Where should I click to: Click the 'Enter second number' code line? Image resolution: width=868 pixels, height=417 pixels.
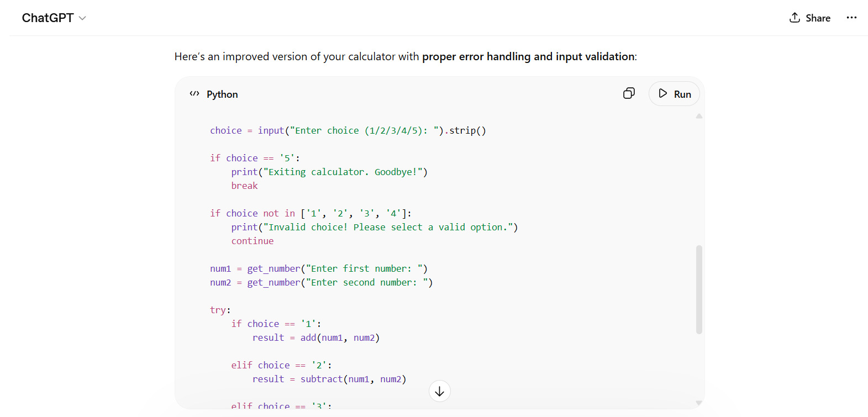point(321,282)
